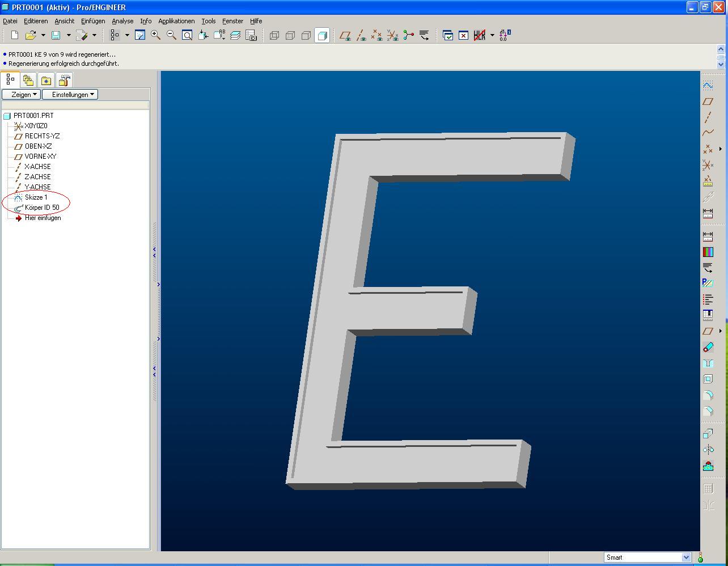Click the Save disk icon
This screenshot has height=566, width=728.
[x=56, y=35]
